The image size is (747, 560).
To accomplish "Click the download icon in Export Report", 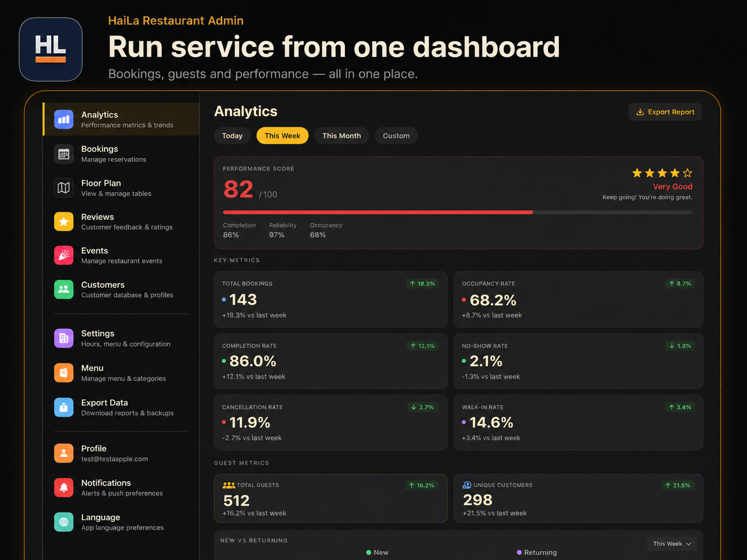I will [x=640, y=112].
